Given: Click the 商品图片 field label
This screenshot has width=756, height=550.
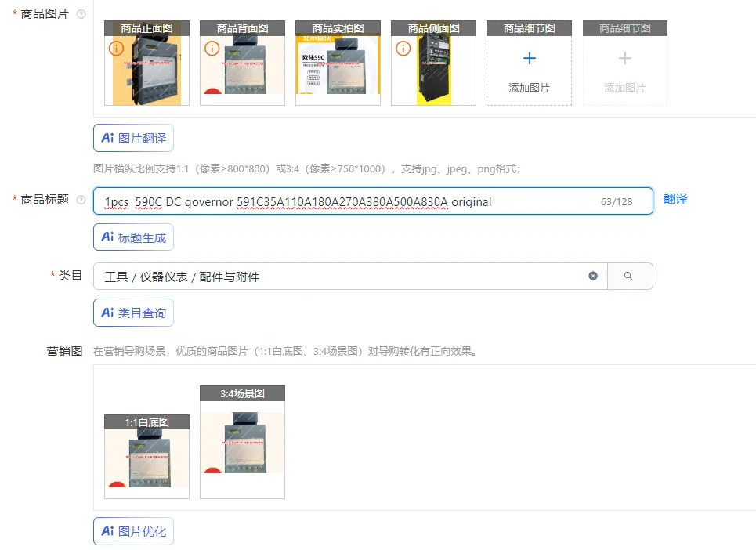Looking at the screenshot, I should point(45,14).
